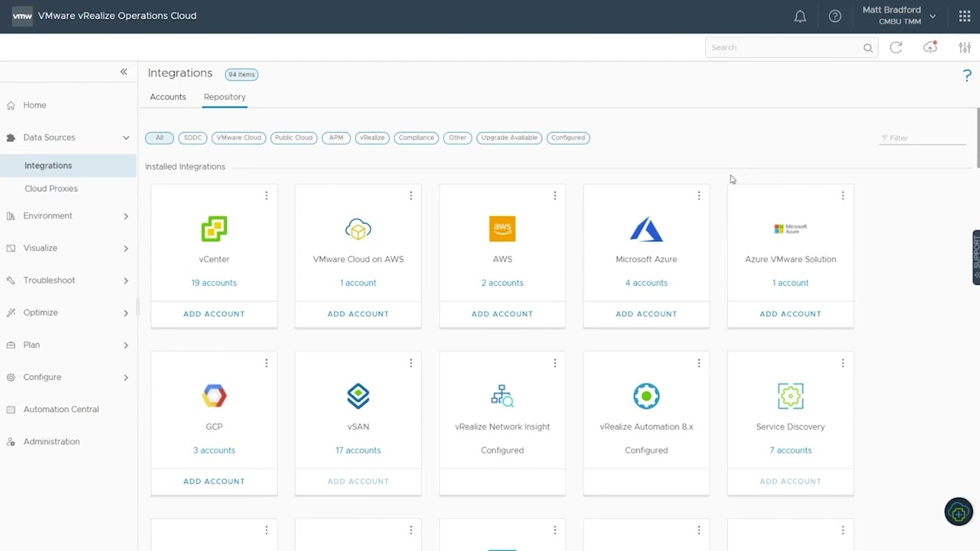Open the blue page help icon
Image resolution: width=980 pixels, height=551 pixels.
point(967,75)
